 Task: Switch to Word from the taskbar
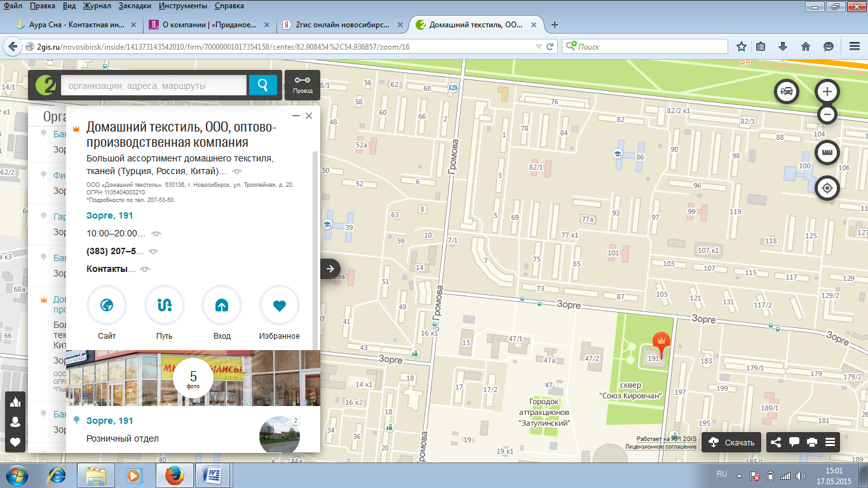point(212,475)
